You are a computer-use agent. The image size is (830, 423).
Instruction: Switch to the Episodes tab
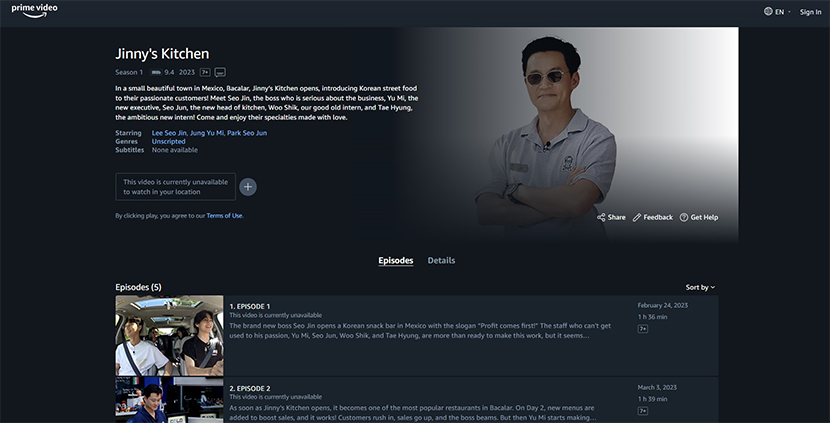(396, 261)
